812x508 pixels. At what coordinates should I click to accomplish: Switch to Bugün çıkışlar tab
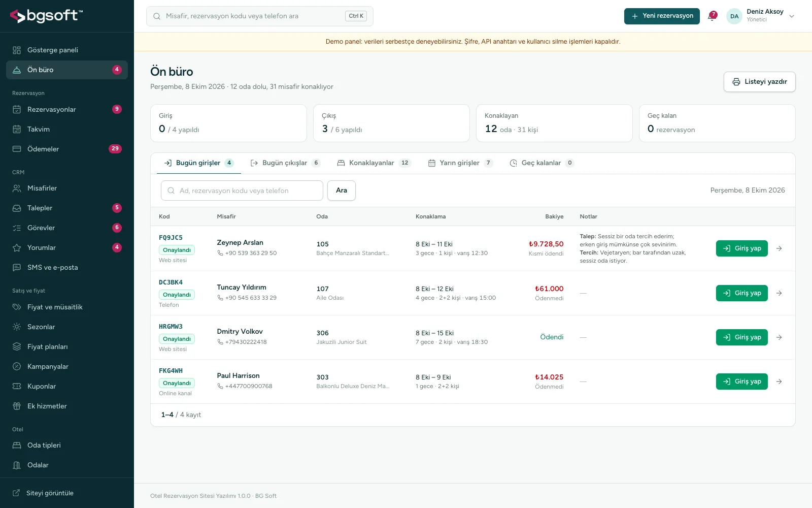coord(285,163)
